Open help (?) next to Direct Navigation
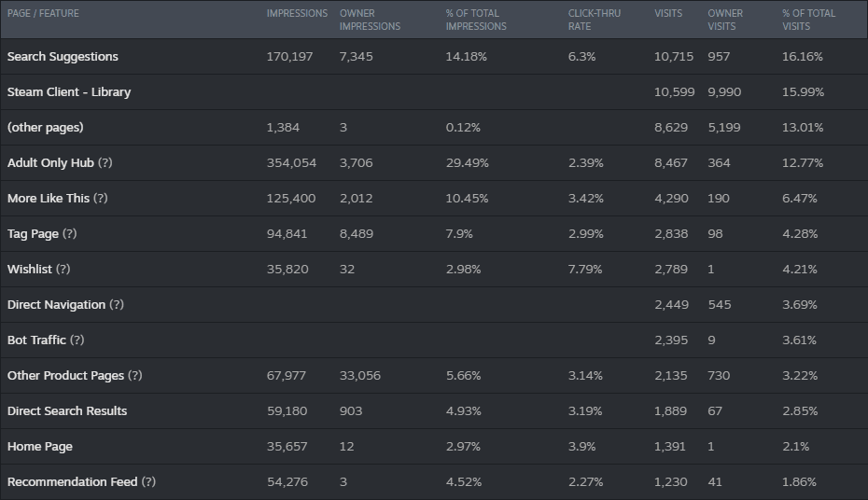868x500 pixels. [x=117, y=304]
